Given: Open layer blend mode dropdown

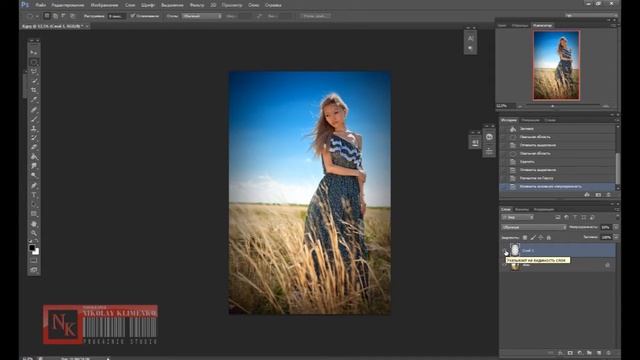Looking at the screenshot, I should 534,227.
